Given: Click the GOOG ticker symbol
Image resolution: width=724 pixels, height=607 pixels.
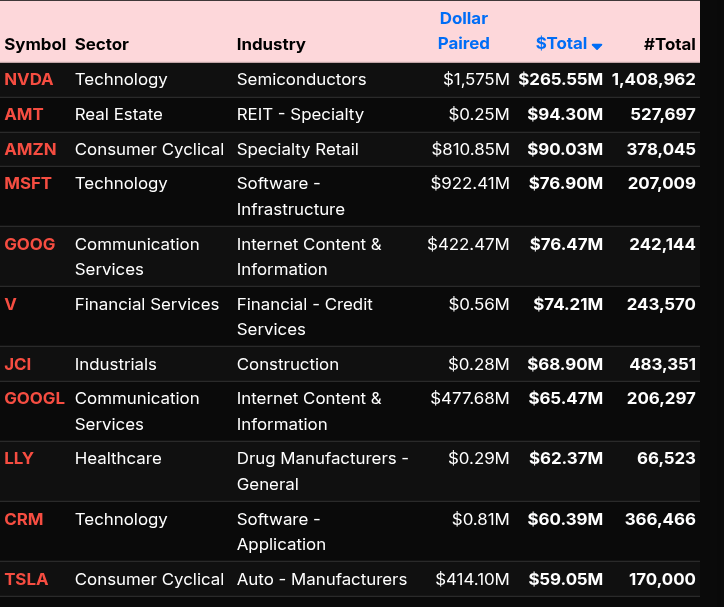Looking at the screenshot, I should (30, 244).
